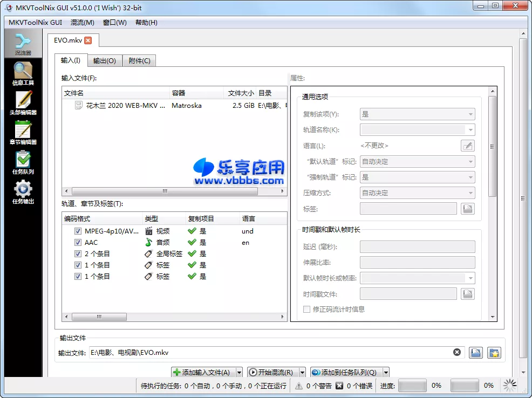The image size is (532, 398).
Task: Expand the 压缩方式 dropdown
Action: tap(416, 193)
